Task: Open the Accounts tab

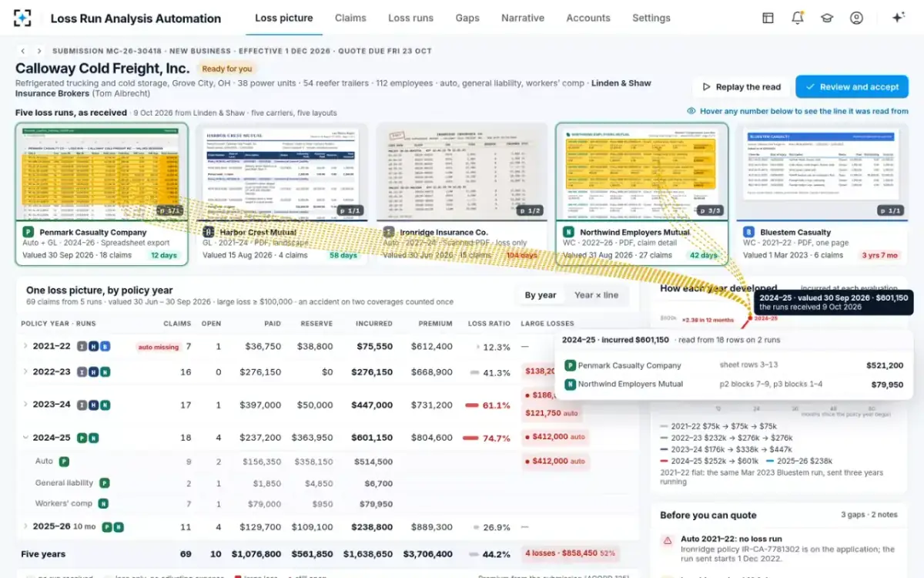Action: (x=588, y=18)
